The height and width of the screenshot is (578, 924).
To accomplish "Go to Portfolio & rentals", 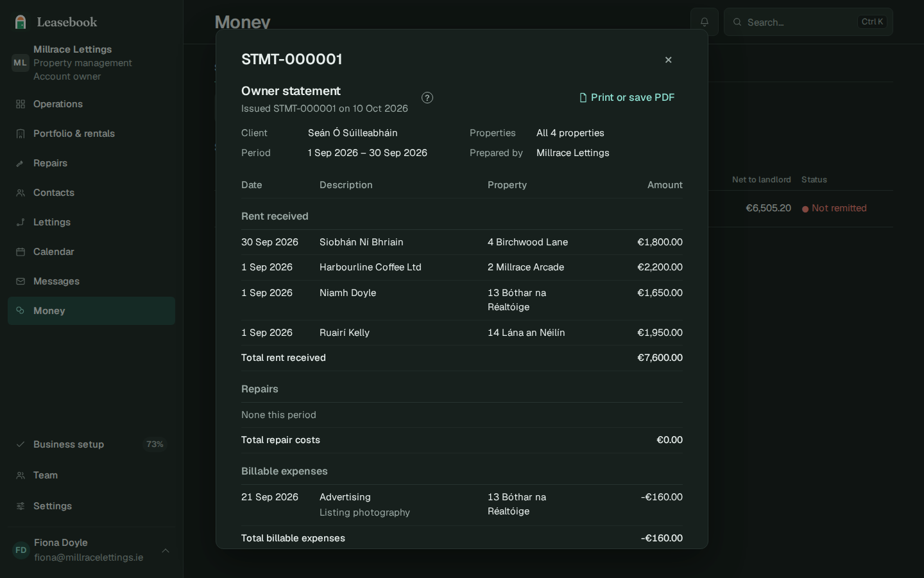I will (x=91, y=134).
